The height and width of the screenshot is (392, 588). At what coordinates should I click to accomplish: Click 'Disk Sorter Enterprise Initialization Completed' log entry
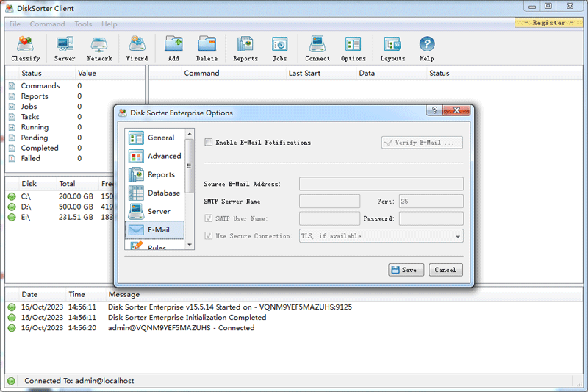pos(187,318)
